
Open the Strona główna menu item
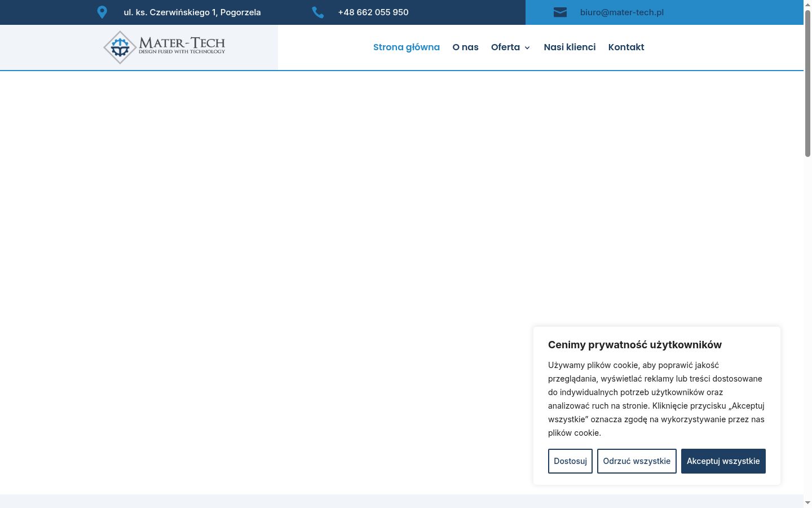407,47
